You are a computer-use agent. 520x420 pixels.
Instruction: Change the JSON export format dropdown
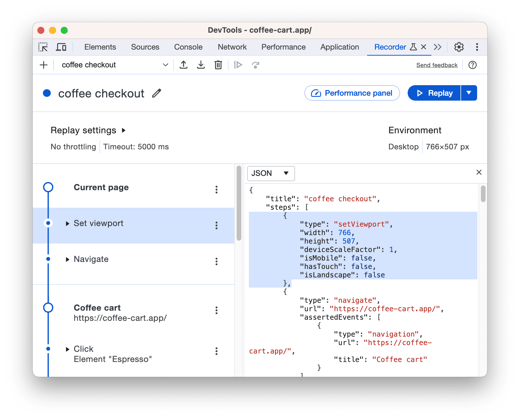pyautogui.click(x=271, y=173)
